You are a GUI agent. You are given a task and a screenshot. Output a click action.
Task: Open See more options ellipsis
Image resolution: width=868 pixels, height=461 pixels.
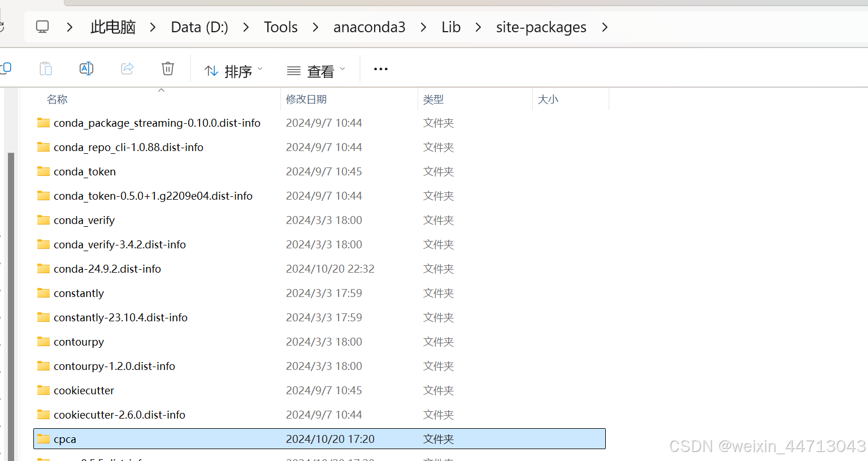click(x=380, y=69)
